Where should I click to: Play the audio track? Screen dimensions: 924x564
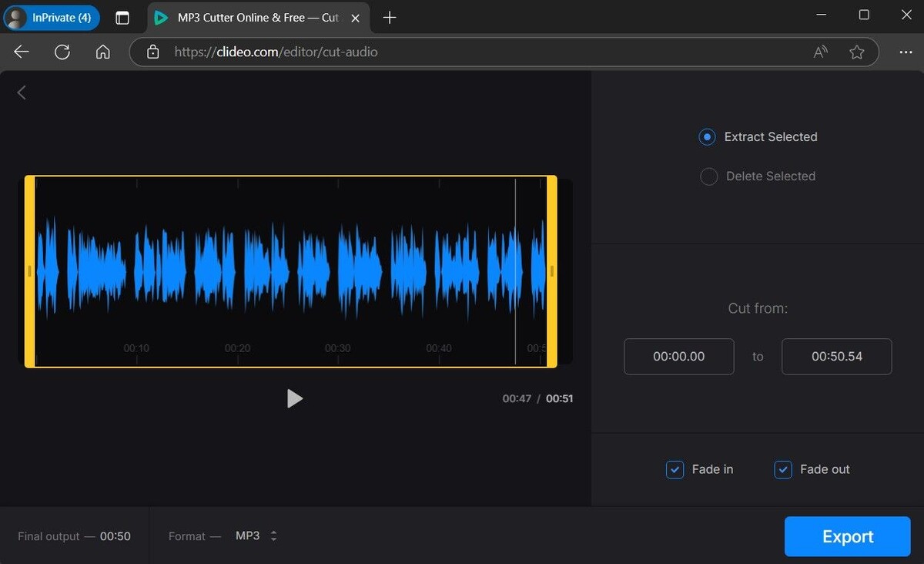coord(294,398)
